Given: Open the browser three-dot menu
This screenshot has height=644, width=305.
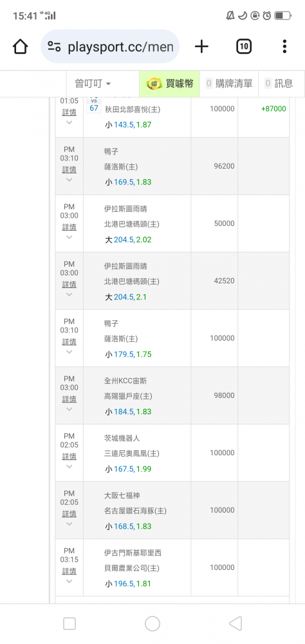Looking at the screenshot, I should (x=284, y=46).
